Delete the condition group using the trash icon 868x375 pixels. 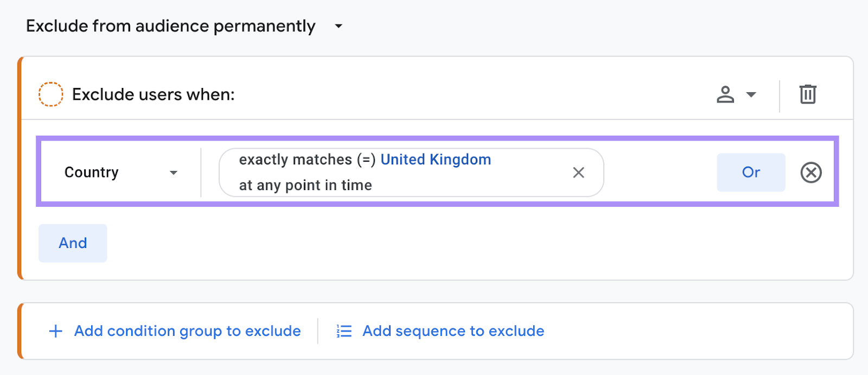808,94
